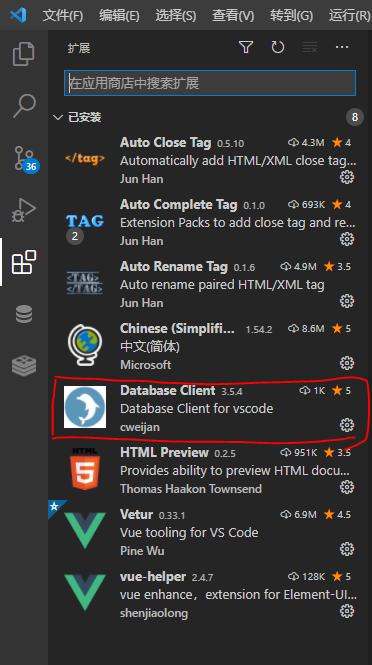
Task: Select the HTML Preview extension entry
Action: (x=210, y=470)
